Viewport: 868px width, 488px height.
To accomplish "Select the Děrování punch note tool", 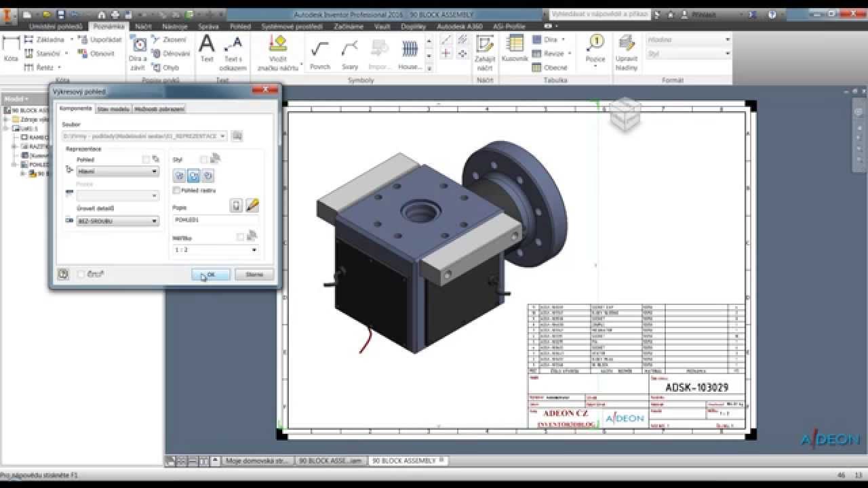I will coord(171,54).
